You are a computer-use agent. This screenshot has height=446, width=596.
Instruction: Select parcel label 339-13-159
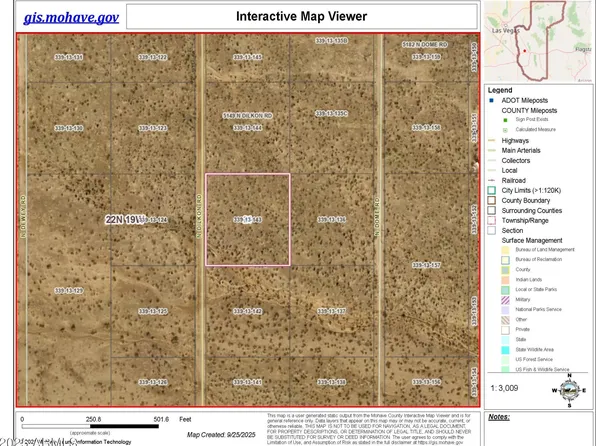coord(426,57)
